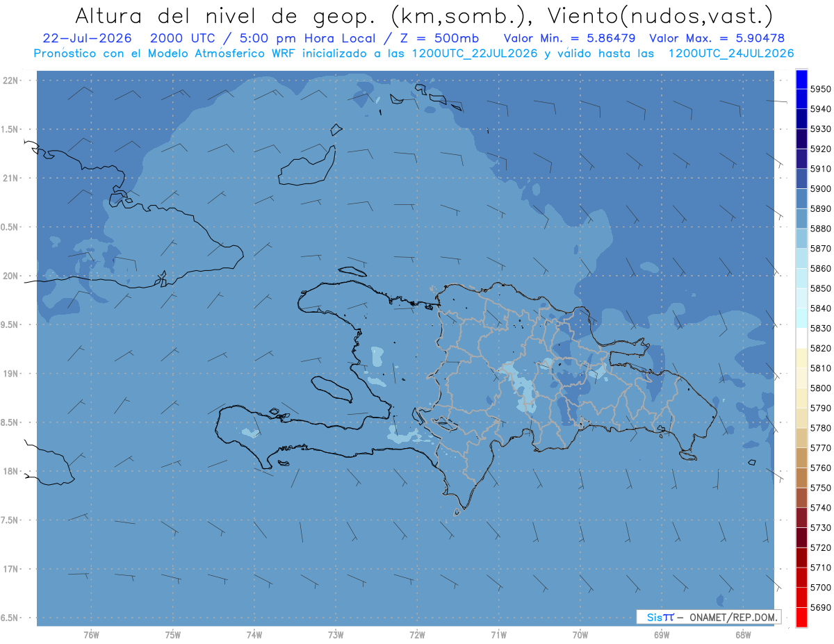Click the legend value '5870'
The width and height of the screenshot is (834, 644).
[821, 249]
